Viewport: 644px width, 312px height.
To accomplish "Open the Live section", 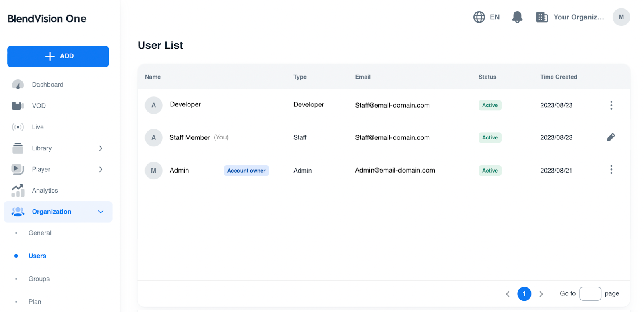I will pyautogui.click(x=38, y=127).
